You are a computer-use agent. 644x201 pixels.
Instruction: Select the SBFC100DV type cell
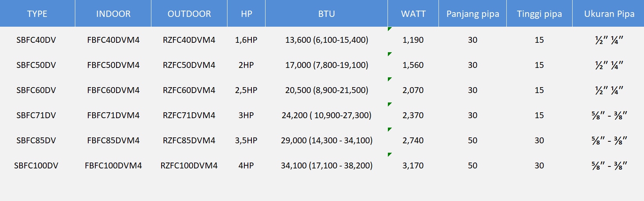point(36,166)
